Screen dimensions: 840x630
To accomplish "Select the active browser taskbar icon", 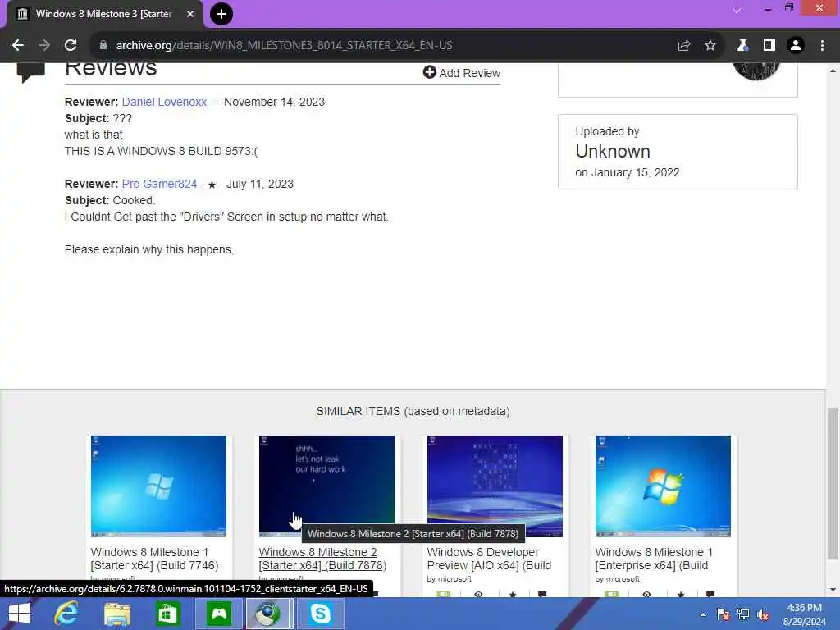I will click(x=268, y=614).
